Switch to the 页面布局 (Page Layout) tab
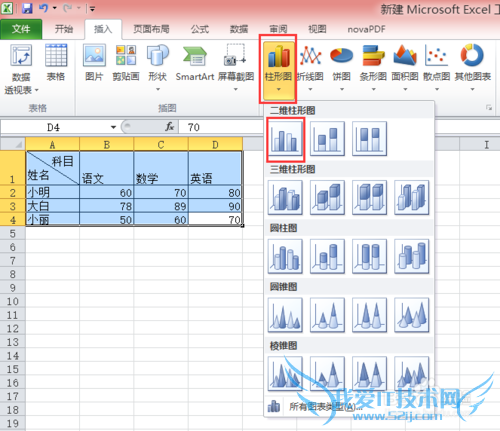This screenshot has width=500, height=431. [151, 29]
